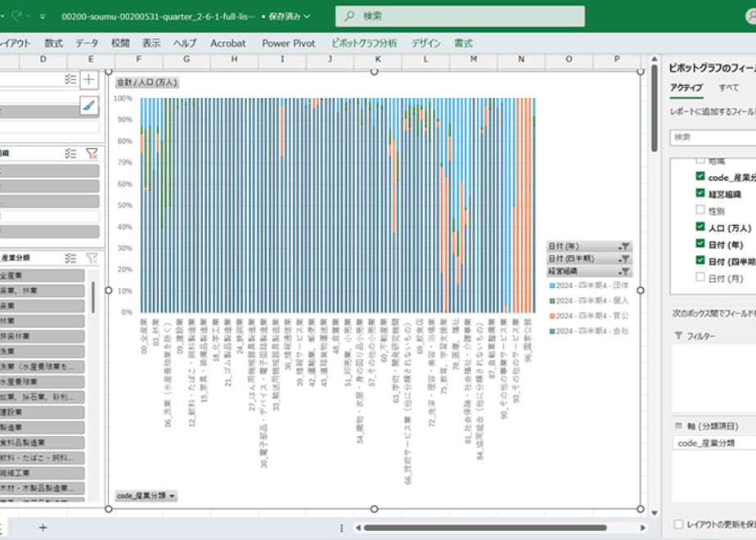Open the Acrobat ribbon tab

click(x=228, y=43)
